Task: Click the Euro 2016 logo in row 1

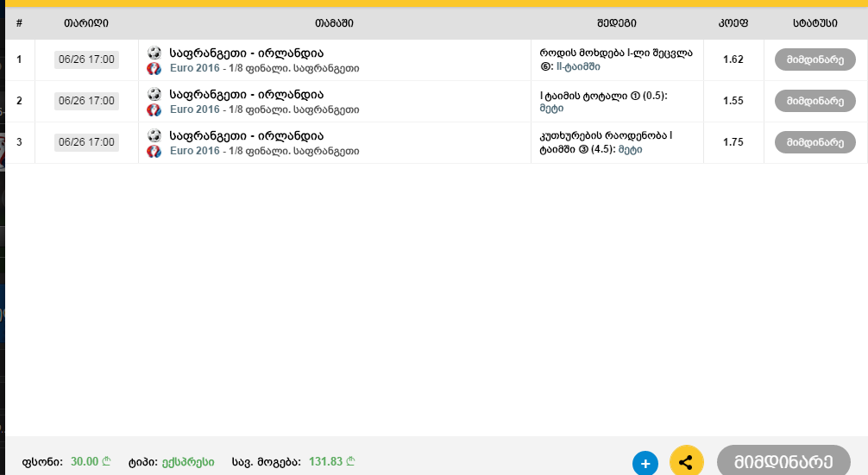Action: 154,69
